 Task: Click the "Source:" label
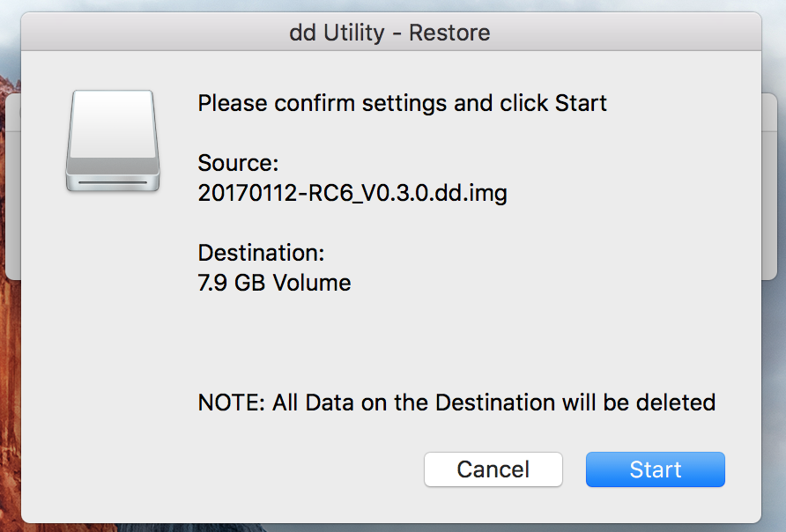[x=238, y=163]
